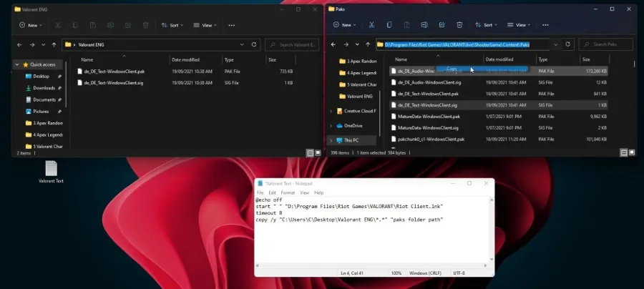644x289 pixels.
Task: Click the timeout 8 line in Notepad
Action: 269,213
